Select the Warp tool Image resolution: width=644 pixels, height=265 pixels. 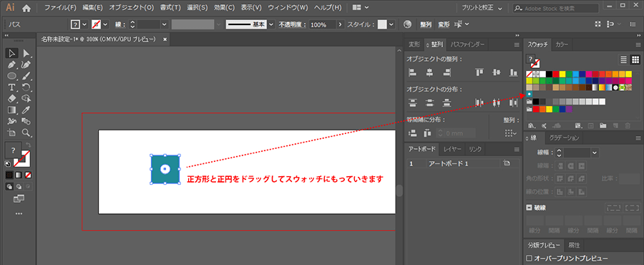pyautogui.click(x=12, y=121)
